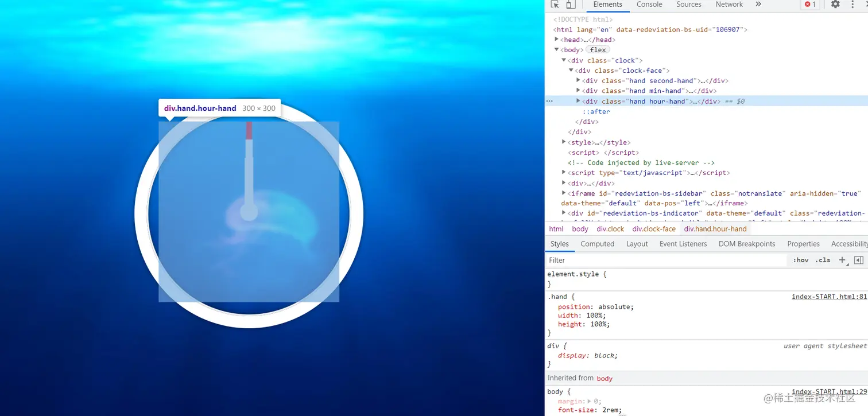Screen dimensions: 868x416
Task: Toggle the device toolbar icon
Action: (x=571, y=5)
